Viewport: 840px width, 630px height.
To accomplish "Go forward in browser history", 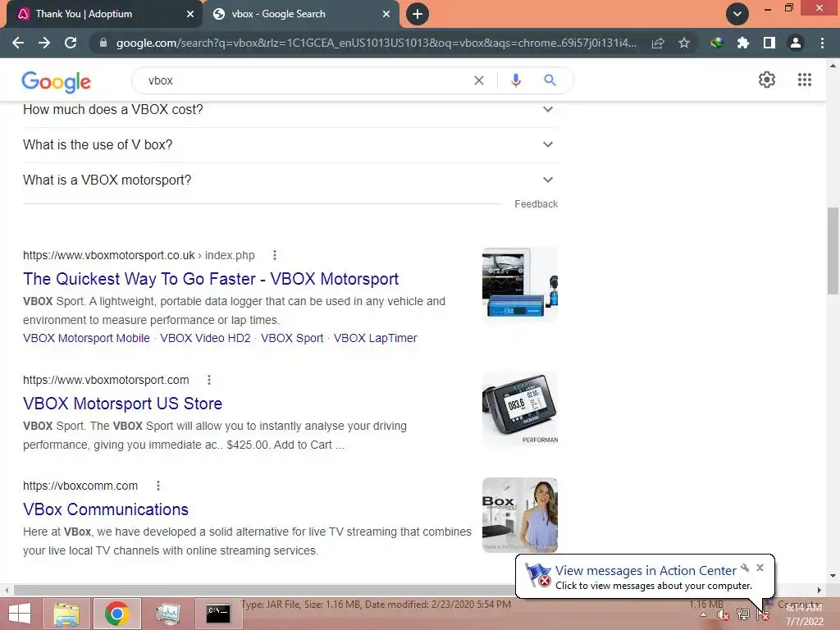I will 44,43.
